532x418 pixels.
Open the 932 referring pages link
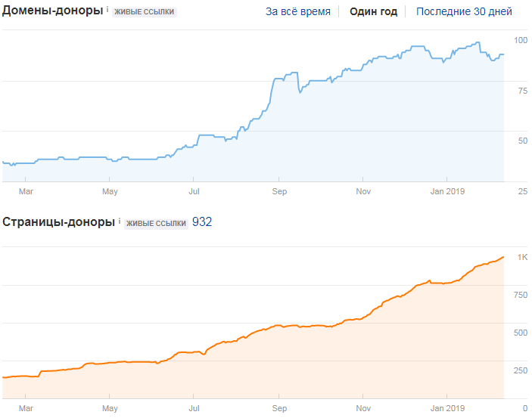click(202, 221)
